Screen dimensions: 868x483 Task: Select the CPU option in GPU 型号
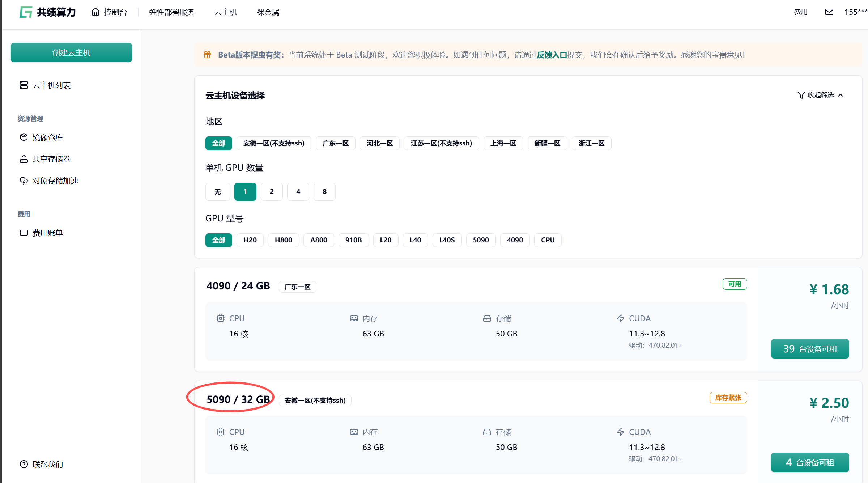548,240
